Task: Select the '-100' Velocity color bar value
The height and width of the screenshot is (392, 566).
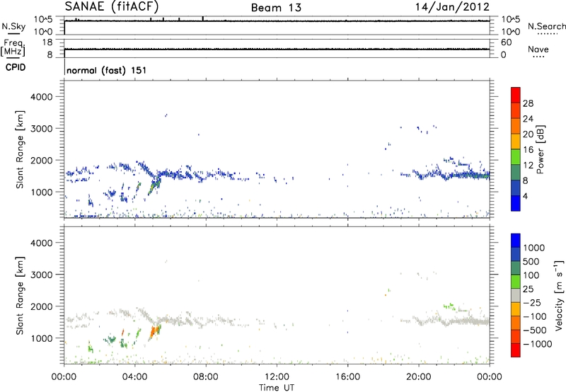Action: (x=535, y=316)
